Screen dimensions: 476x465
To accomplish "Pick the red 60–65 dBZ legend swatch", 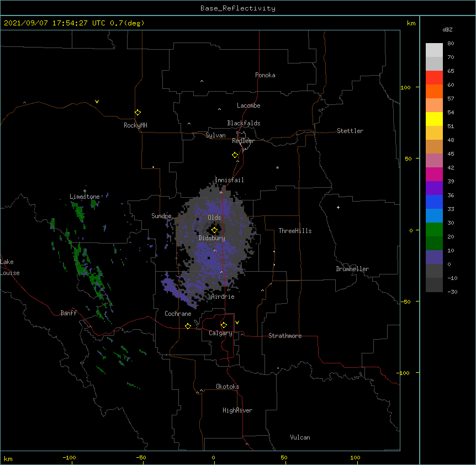I will coord(434,77).
